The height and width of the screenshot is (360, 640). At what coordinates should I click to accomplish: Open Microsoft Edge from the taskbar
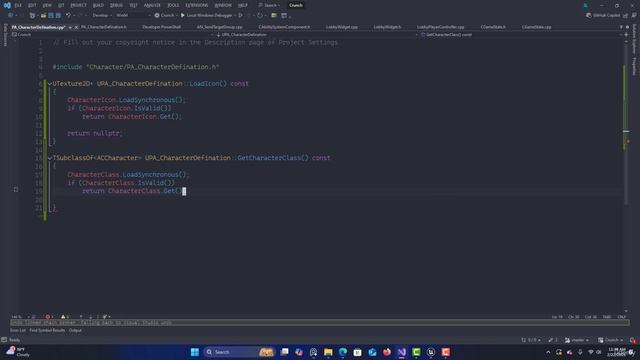pos(343,352)
